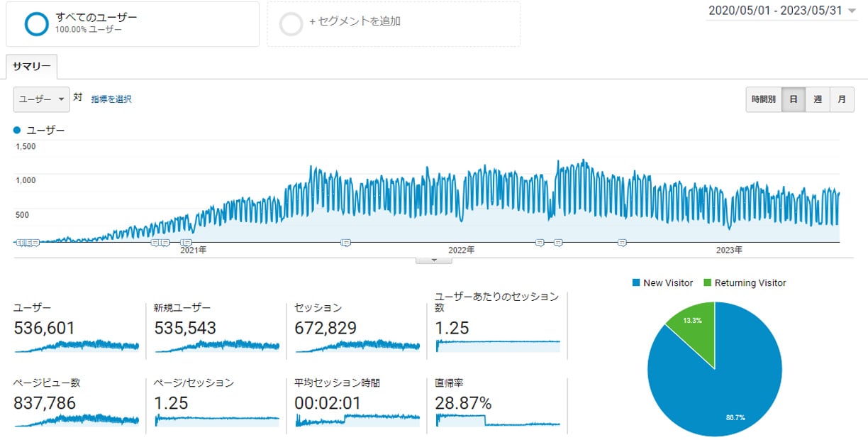
Task: Select the サマリー tab
Action: pyautogui.click(x=31, y=65)
